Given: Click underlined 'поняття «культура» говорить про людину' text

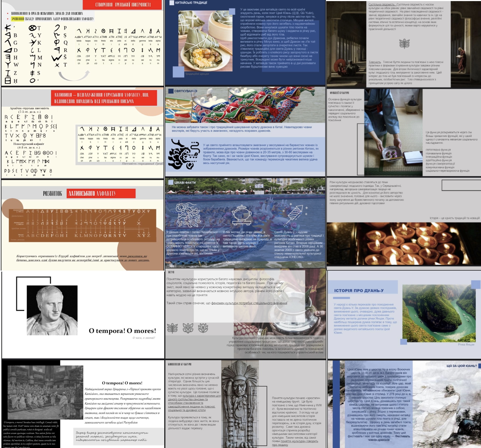Looking at the screenshot, I should pyautogui.click(x=295, y=443).
